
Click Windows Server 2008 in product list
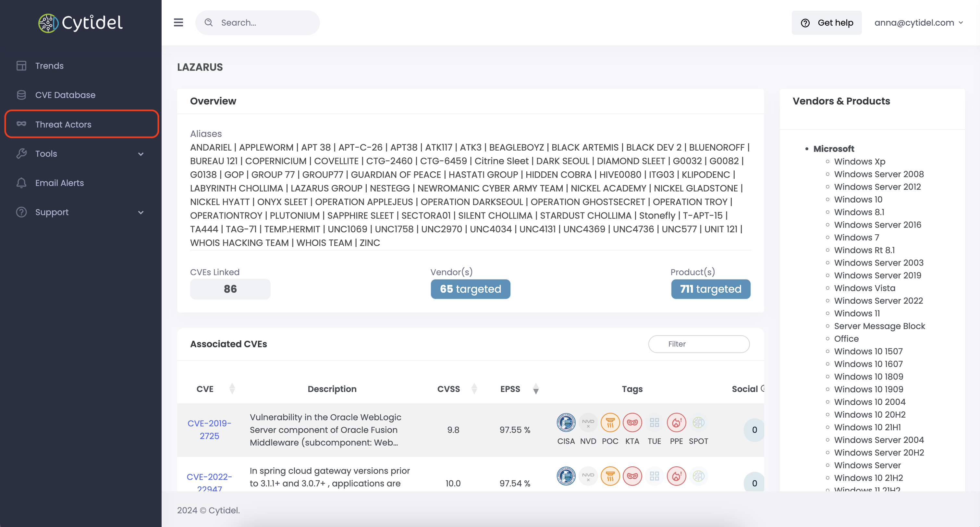pyautogui.click(x=879, y=174)
